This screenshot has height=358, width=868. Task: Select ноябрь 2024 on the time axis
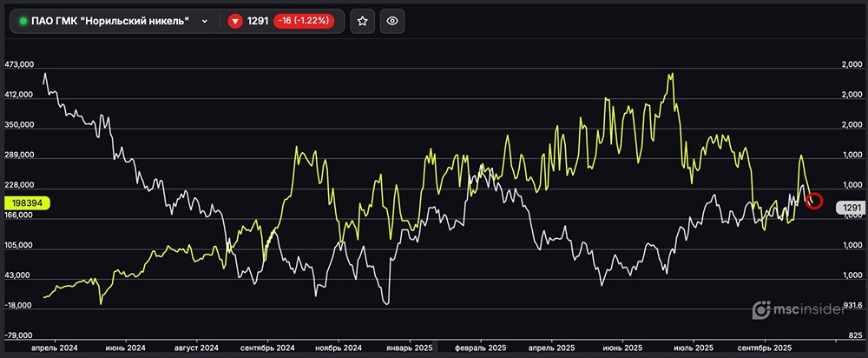point(339,348)
